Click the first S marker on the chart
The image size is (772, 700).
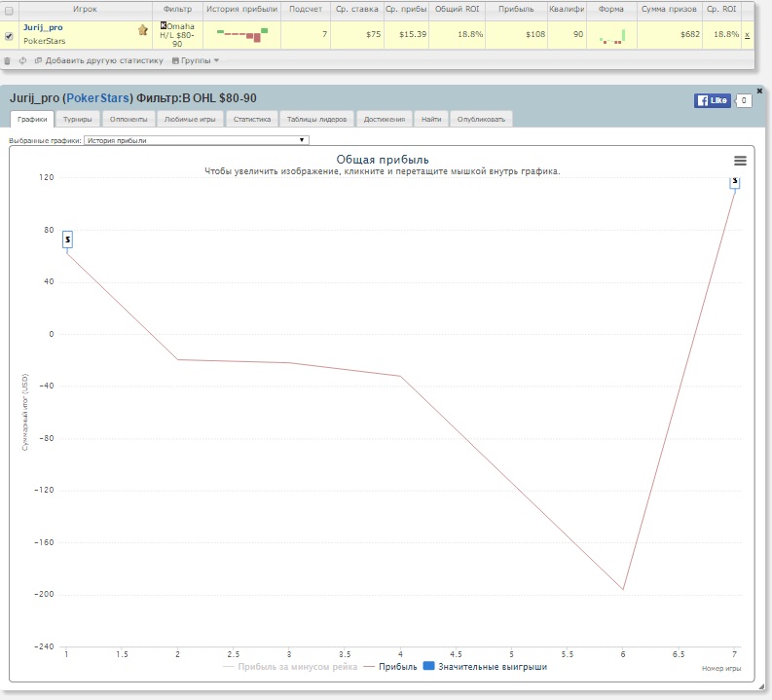point(67,239)
